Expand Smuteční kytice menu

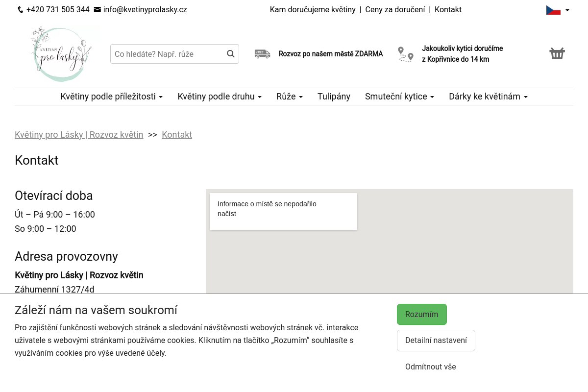click(x=399, y=97)
